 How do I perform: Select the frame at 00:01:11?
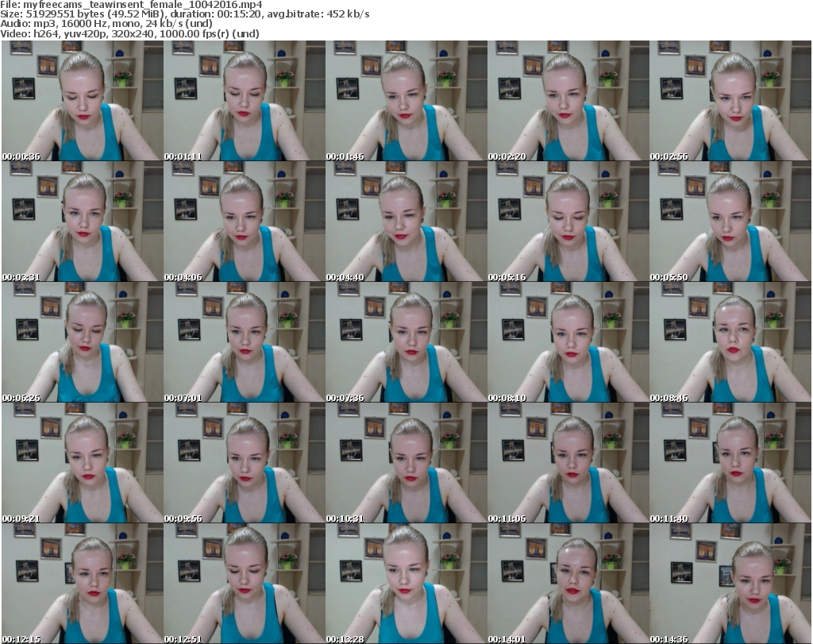click(244, 101)
